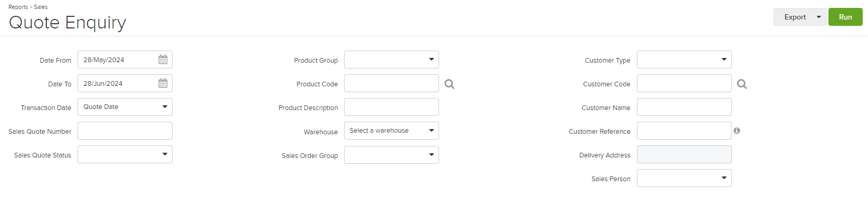Select the Customer Name text box
The image size is (868, 197).
tap(684, 107)
